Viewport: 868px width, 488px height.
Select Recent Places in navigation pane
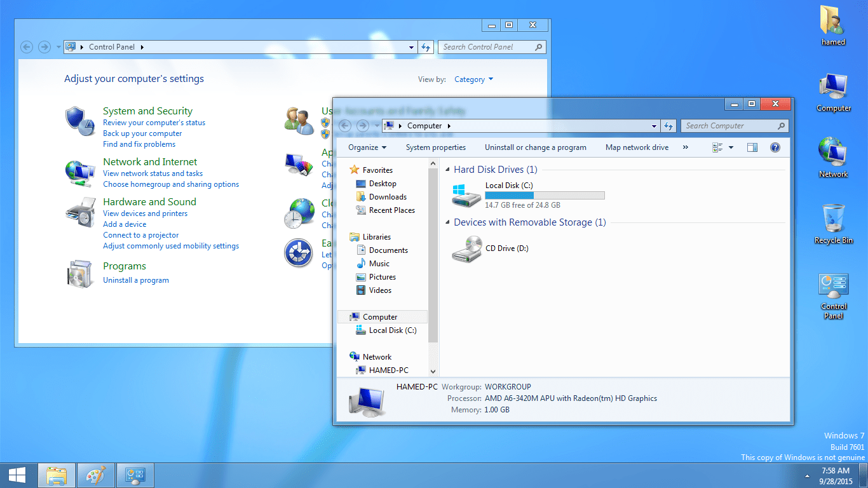click(x=391, y=210)
